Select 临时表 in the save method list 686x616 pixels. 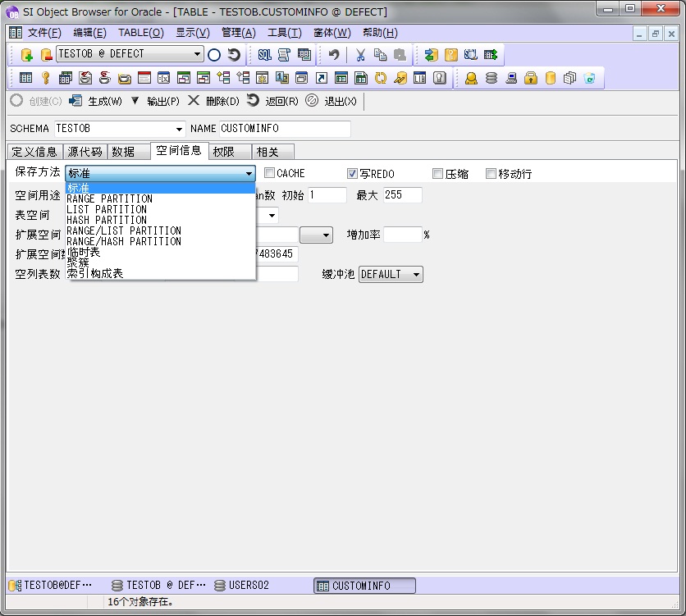160,253
